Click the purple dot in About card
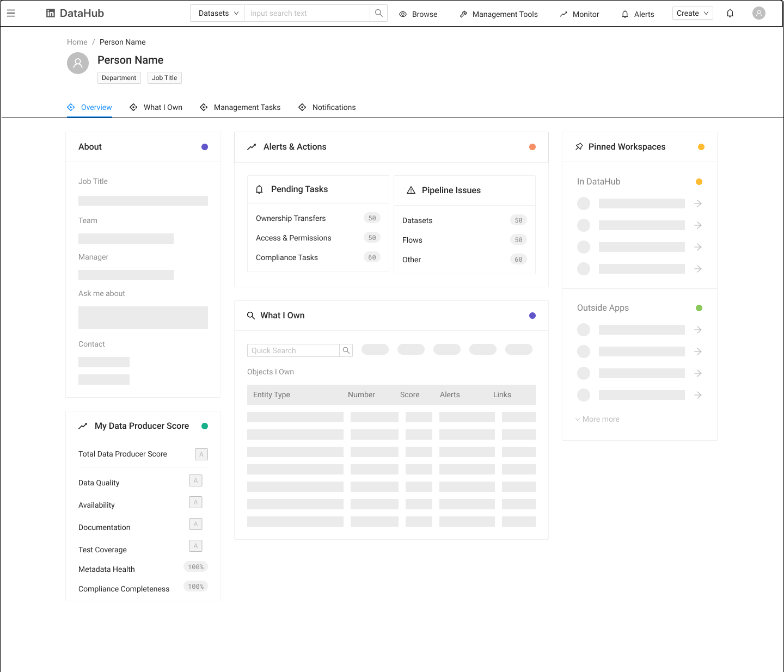Viewport: 784px width, 672px height. coord(205,147)
